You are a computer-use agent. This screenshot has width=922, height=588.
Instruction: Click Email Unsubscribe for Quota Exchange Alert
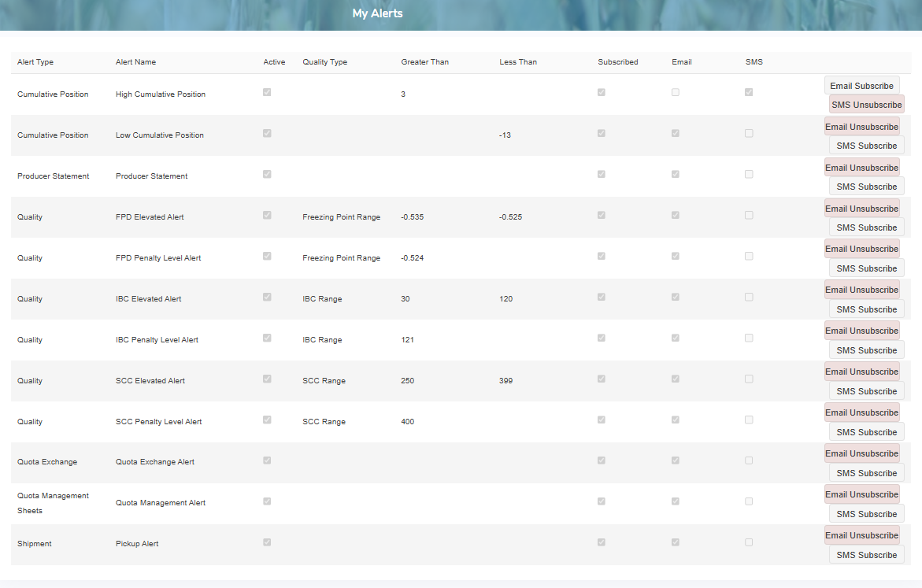pyautogui.click(x=861, y=453)
